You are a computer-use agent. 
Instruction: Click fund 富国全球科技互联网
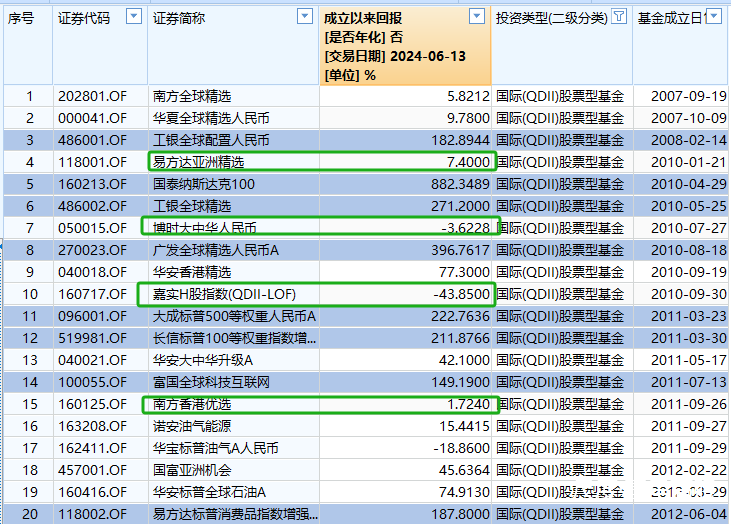coord(211,382)
